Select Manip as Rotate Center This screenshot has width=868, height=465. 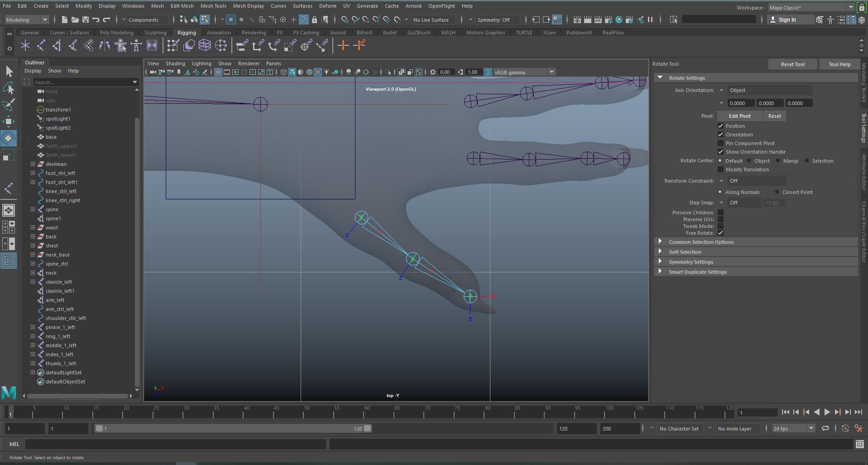[778, 161]
